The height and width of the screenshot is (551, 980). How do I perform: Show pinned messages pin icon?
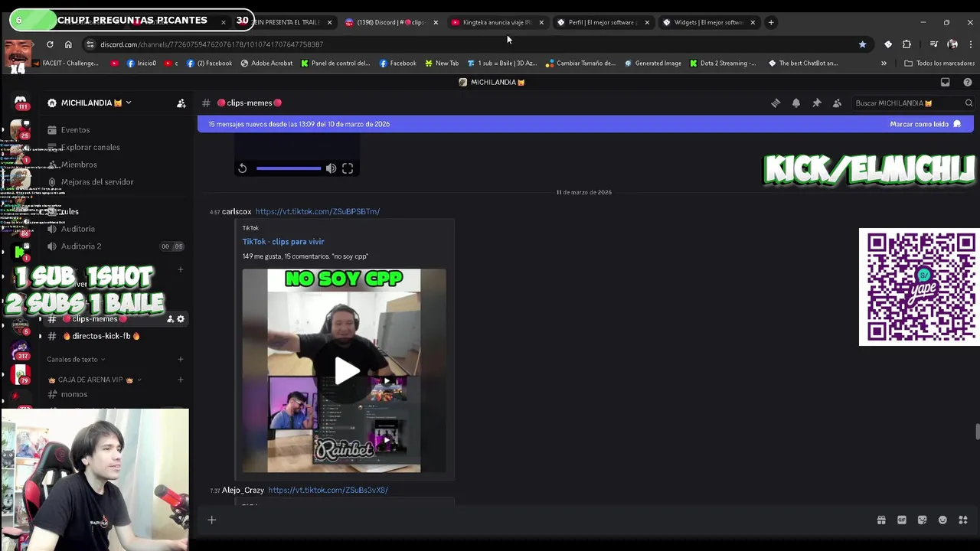coord(817,103)
